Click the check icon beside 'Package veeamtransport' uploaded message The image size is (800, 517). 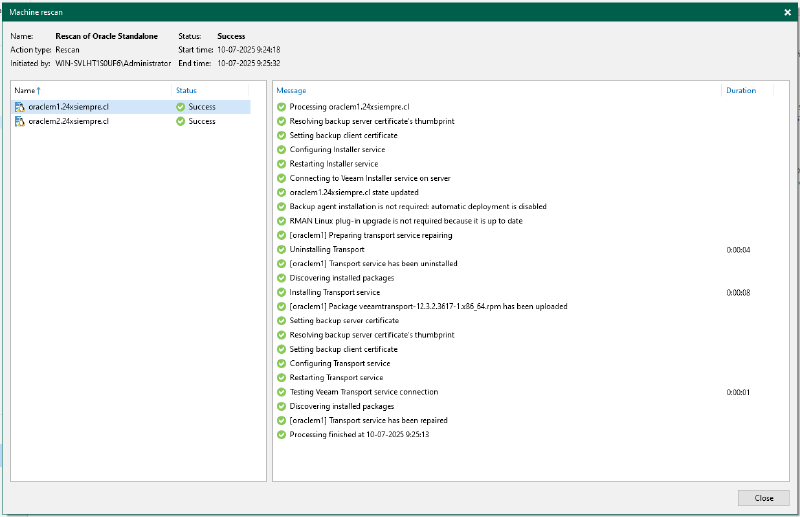(281, 306)
